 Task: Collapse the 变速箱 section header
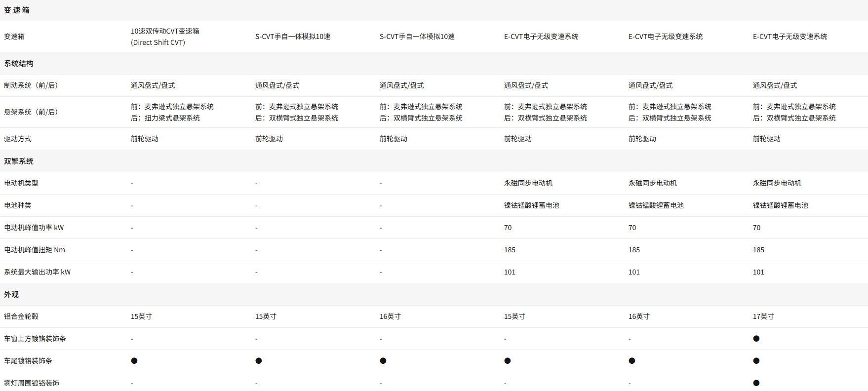[x=17, y=10]
